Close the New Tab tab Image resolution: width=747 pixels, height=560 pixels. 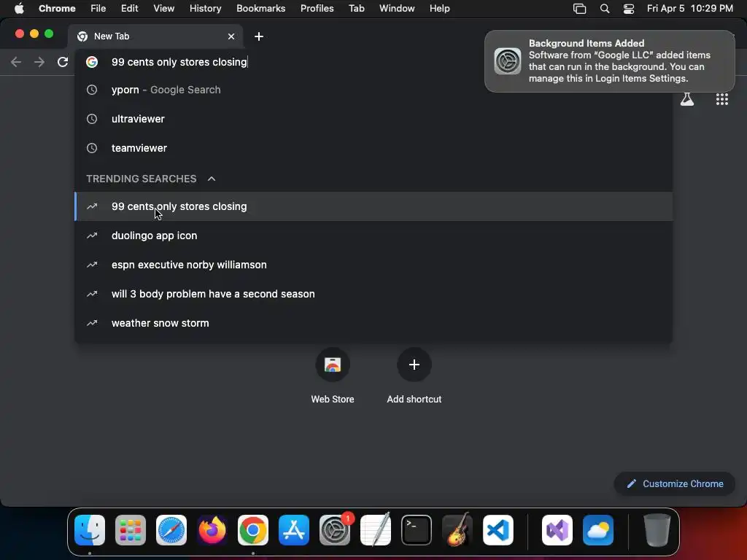[231, 36]
